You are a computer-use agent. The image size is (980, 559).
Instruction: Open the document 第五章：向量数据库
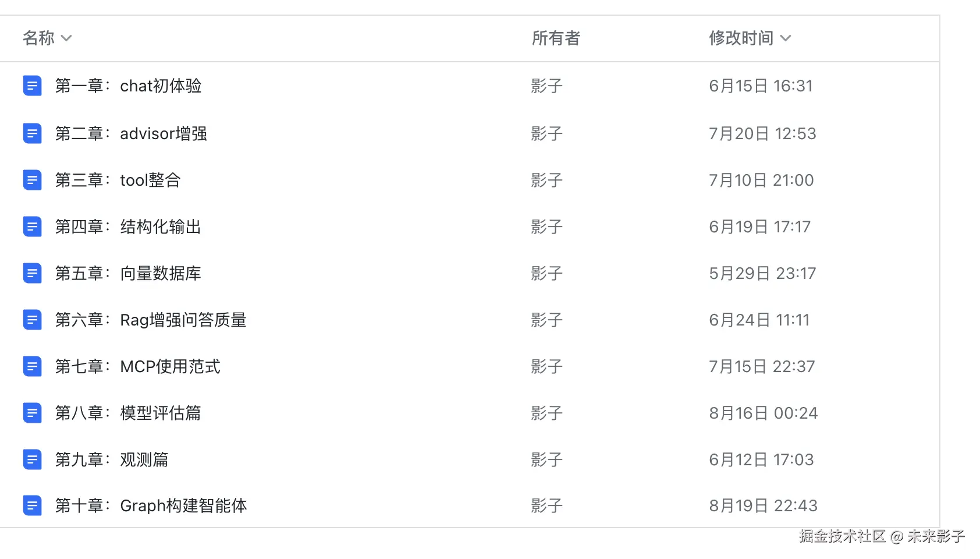(128, 273)
